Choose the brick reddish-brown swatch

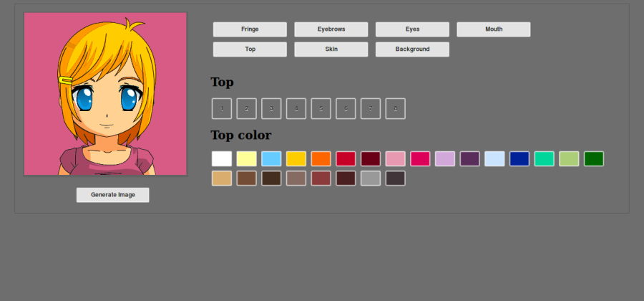[x=321, y=178]
